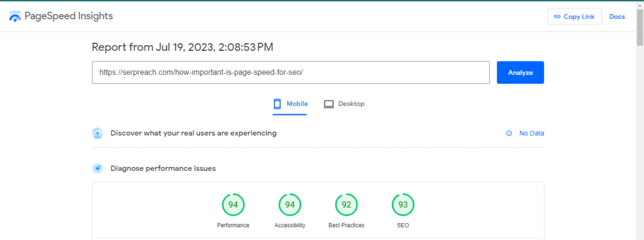Screen dimensions: 644x240
Task: Click the blue Analyze button
Action: pyautogui.click(x=520, y=73)
